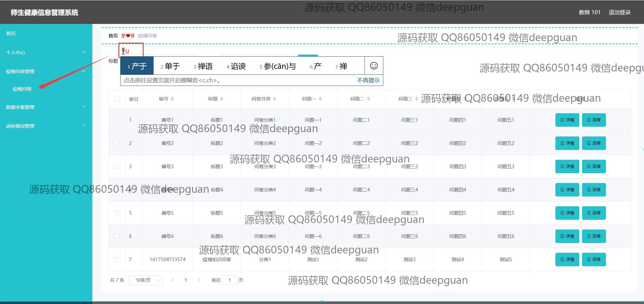The height and width of the screenshot is (304, 644).
Task: Open 详情 for row 编号1
Action: point(567,120)
